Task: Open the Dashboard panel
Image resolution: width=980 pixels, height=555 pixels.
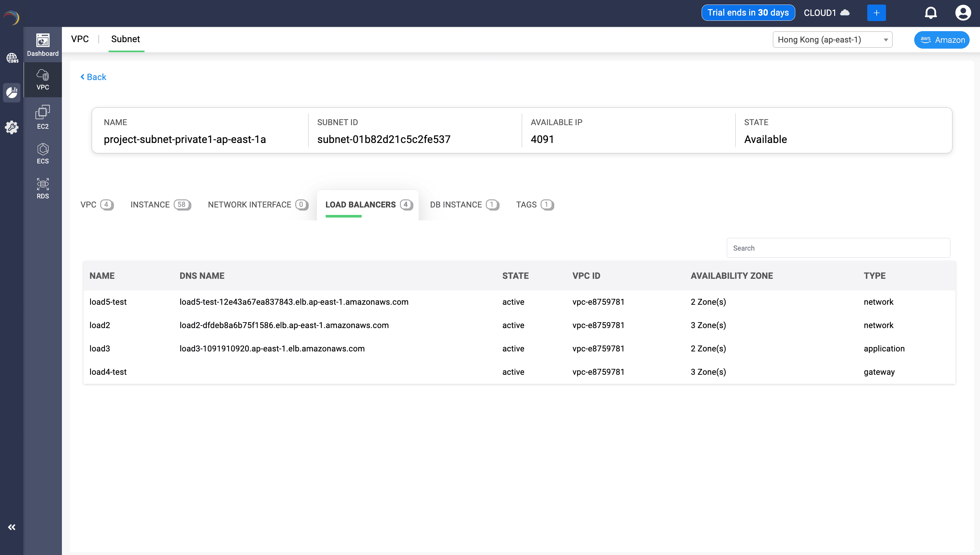Action: click(42, 44)
